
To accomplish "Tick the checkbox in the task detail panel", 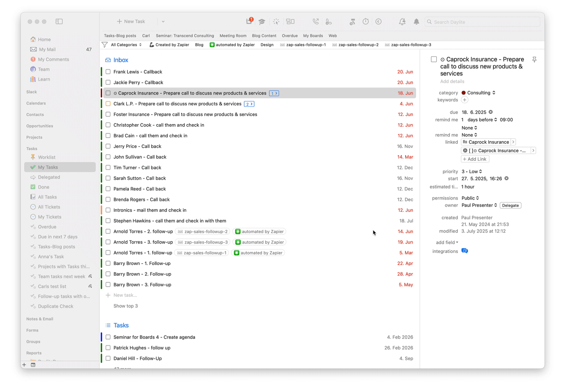I will [x=434, y=59].
